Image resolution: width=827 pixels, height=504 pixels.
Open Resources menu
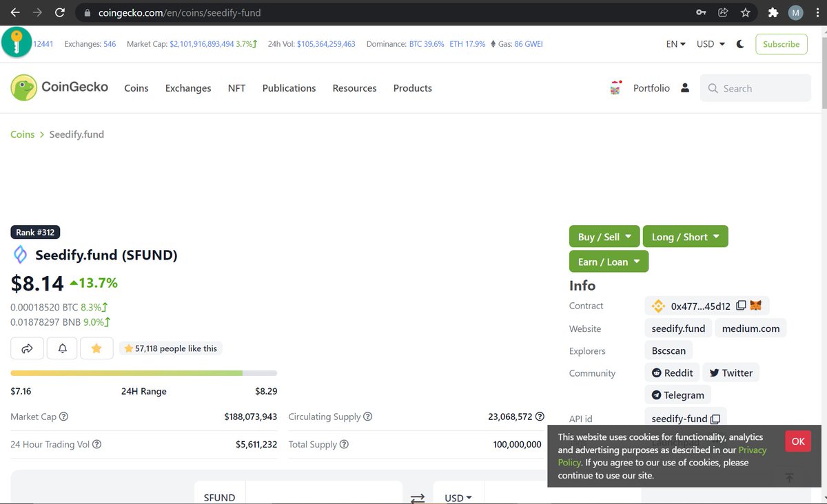[354, 88]
